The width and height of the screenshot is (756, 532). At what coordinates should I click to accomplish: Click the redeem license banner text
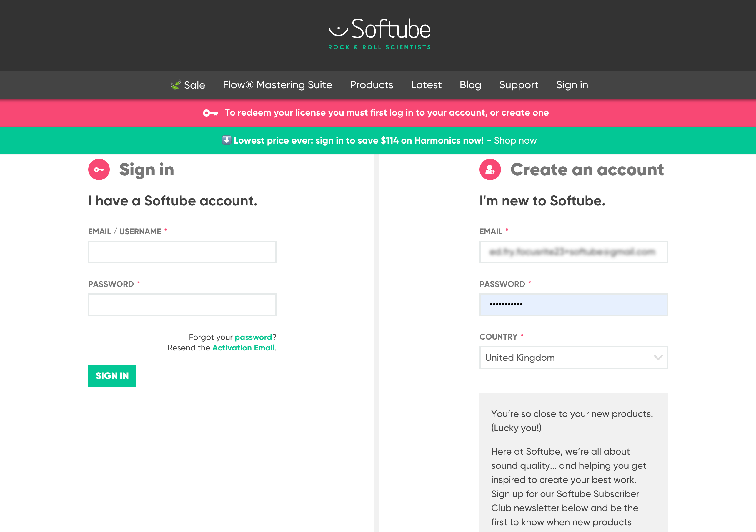coord(387,113)
